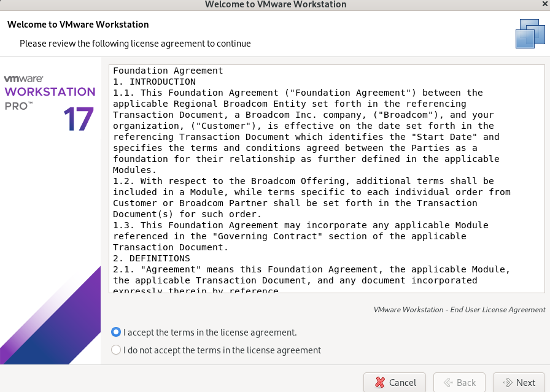Click the VMware Workstation Pro 17 logo

click(x=50, y=102)
